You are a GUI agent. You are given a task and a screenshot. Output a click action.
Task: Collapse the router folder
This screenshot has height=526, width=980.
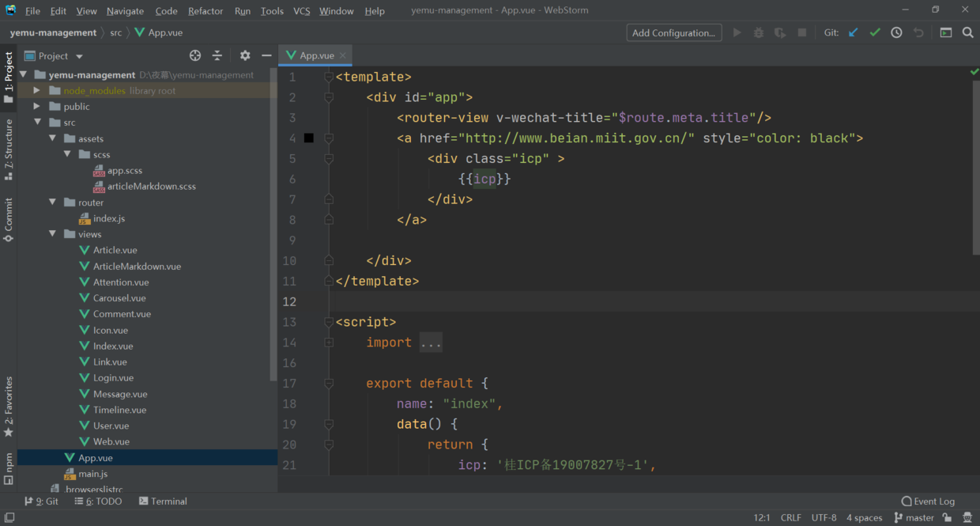coord(52,202)
